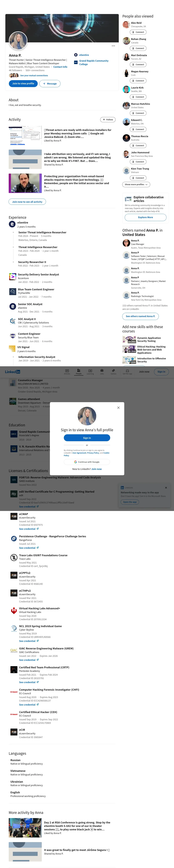Click the Message button on profile
This screenshot has width=174, height=868.
[x=50, y=84]
